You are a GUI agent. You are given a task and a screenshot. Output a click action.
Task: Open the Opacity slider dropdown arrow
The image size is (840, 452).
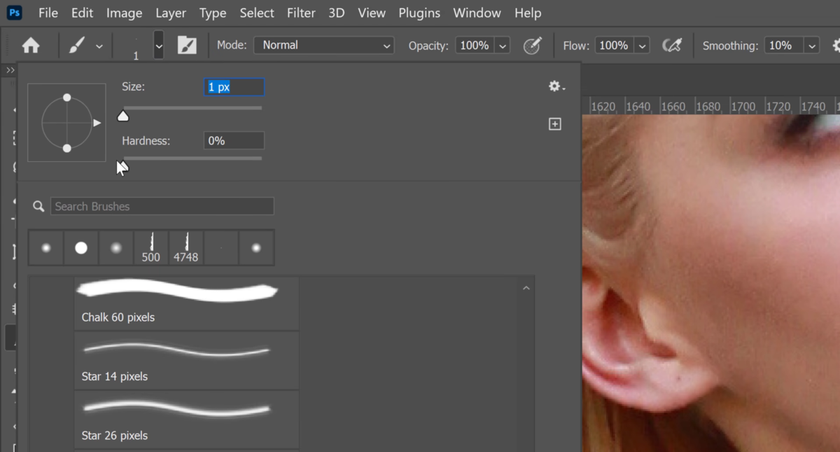(x=502, y=46)
